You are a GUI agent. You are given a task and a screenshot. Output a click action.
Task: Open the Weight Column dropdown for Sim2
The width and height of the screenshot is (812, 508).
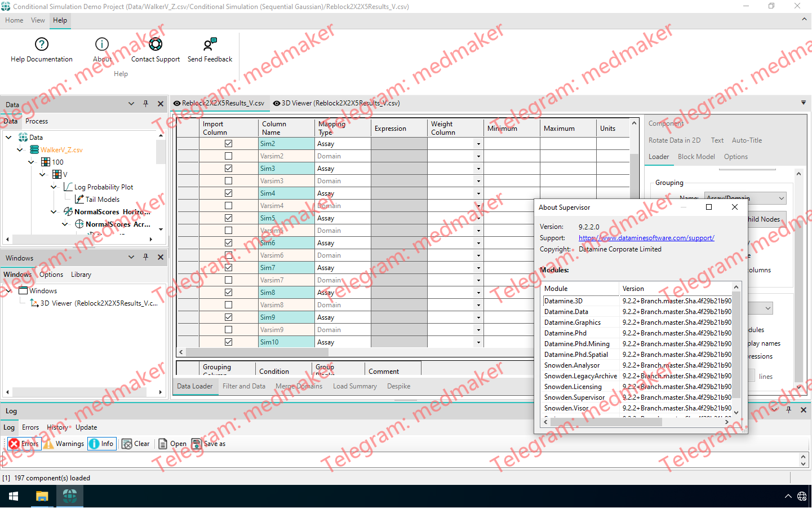pos(478,143)
